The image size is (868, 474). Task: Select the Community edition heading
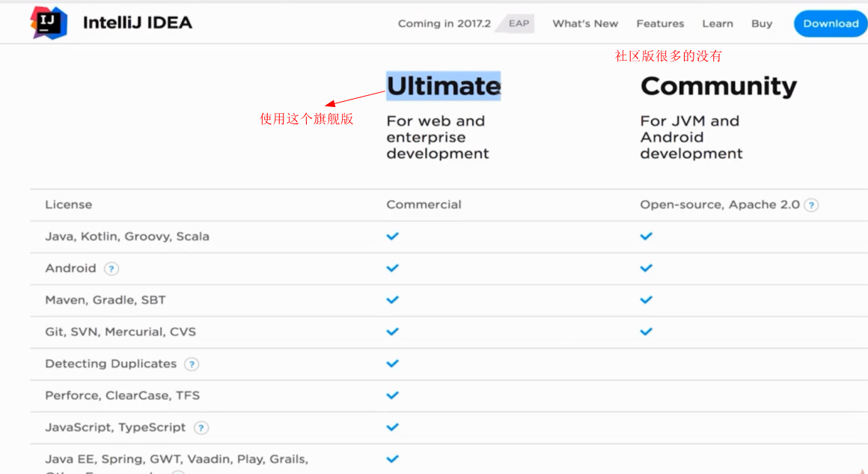[718, 86]
